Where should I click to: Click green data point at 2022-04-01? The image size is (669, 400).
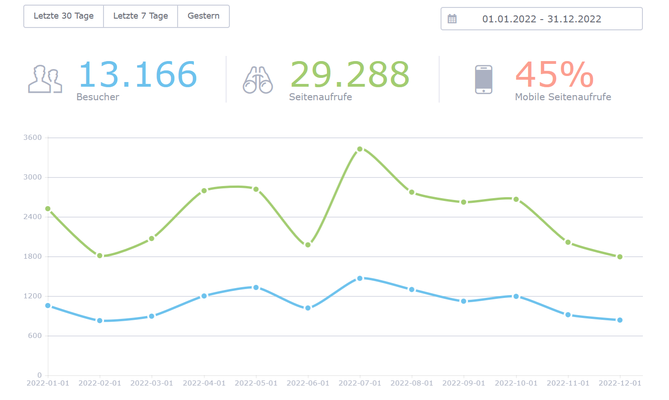click(x=204, y=191)
